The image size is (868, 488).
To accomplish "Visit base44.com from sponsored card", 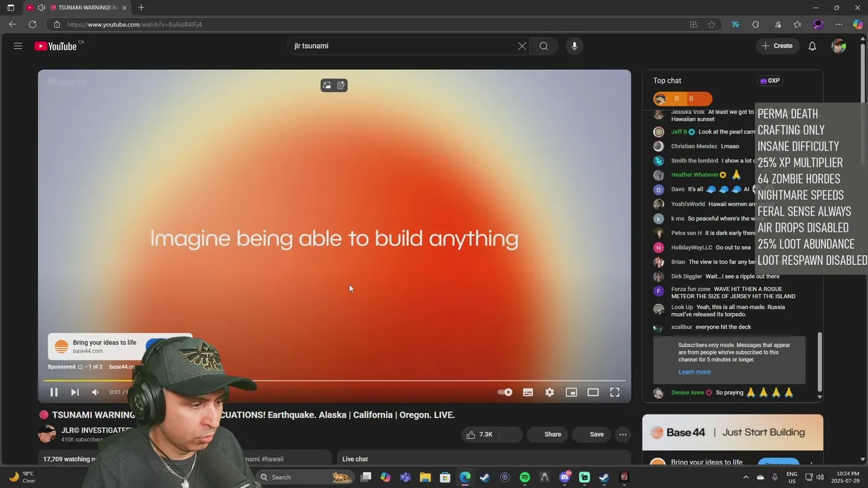I will tap(88, 351).
